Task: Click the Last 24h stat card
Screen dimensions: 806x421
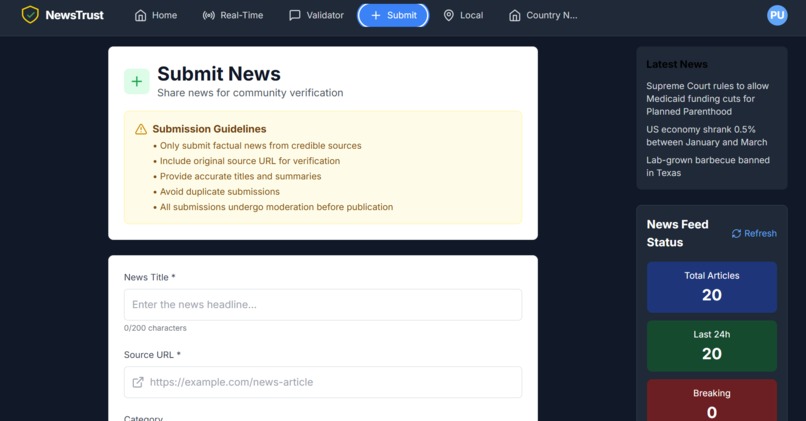Action: pos(712,346)
